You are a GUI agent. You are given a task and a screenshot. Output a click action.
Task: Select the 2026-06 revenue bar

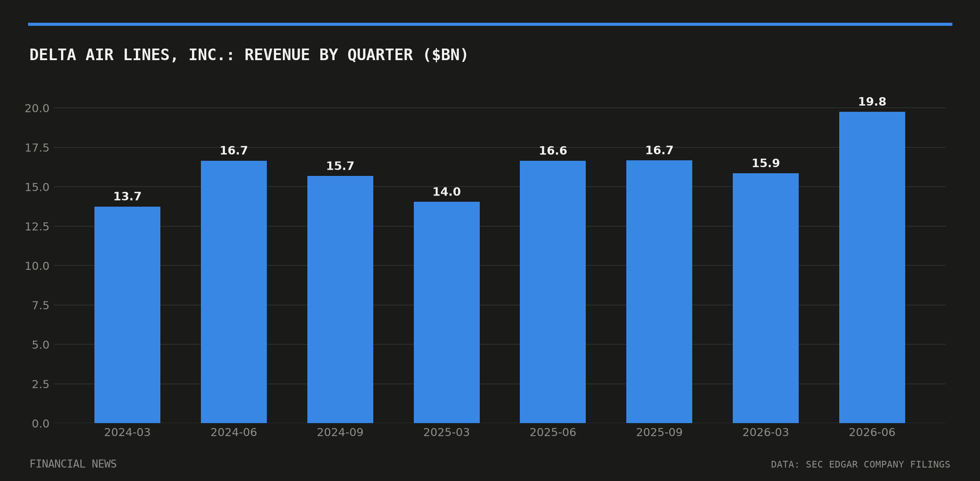point(872,267)
